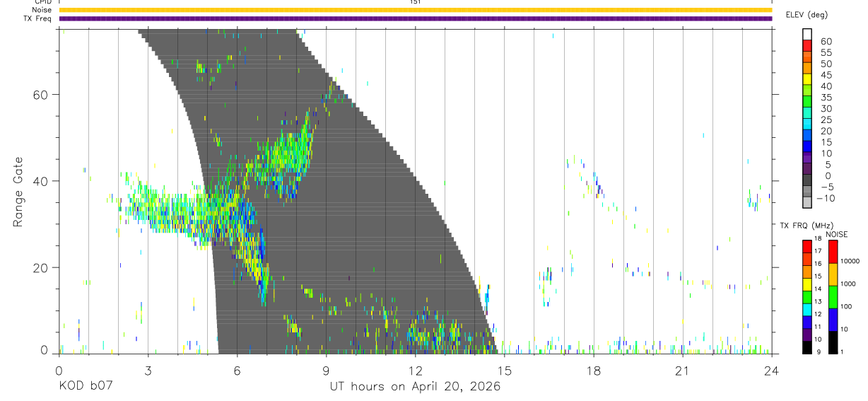
Task: Click the "10000" NOISE scale label
Action: pyautogui.click(x=849, y=262)
